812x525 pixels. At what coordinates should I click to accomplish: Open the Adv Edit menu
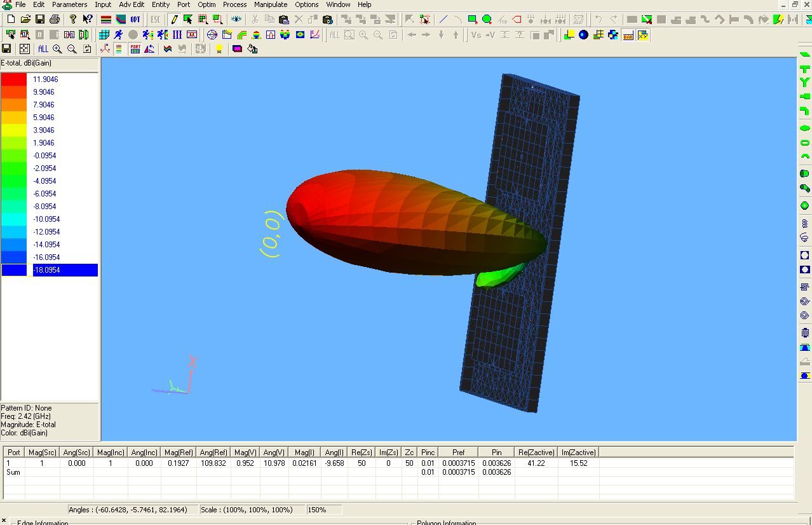[x=132, y=4]
